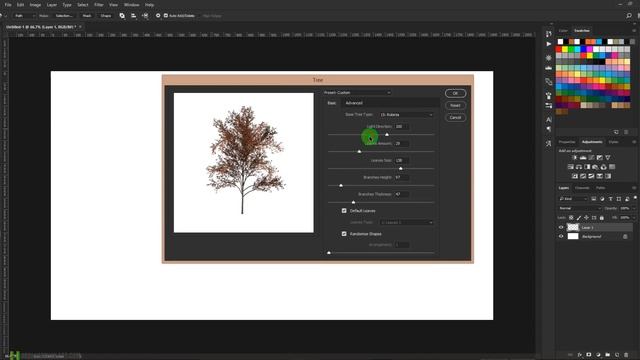Click Reset in the Tree dialog
This screenshot has width=640, height=360.
tap(455, 105)
